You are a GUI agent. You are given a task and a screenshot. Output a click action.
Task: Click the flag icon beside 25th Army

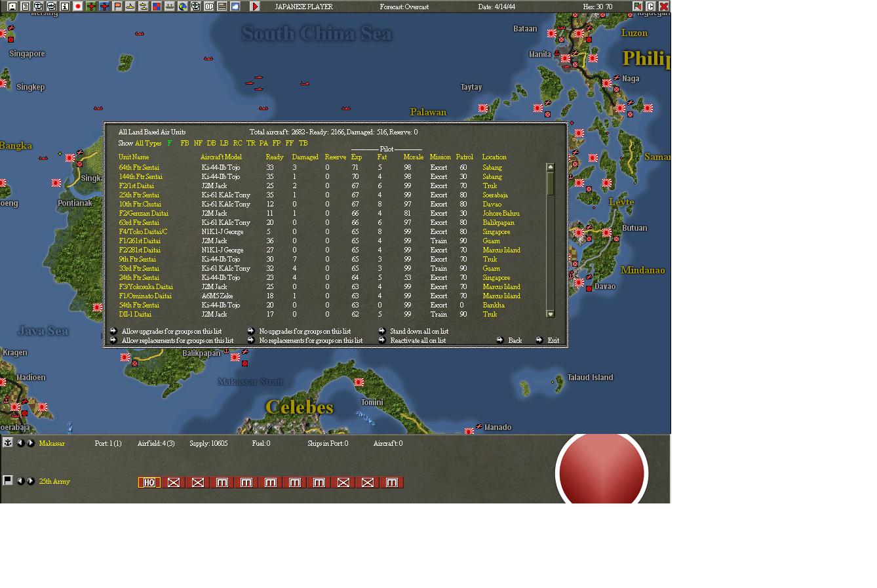coord(8,480)
